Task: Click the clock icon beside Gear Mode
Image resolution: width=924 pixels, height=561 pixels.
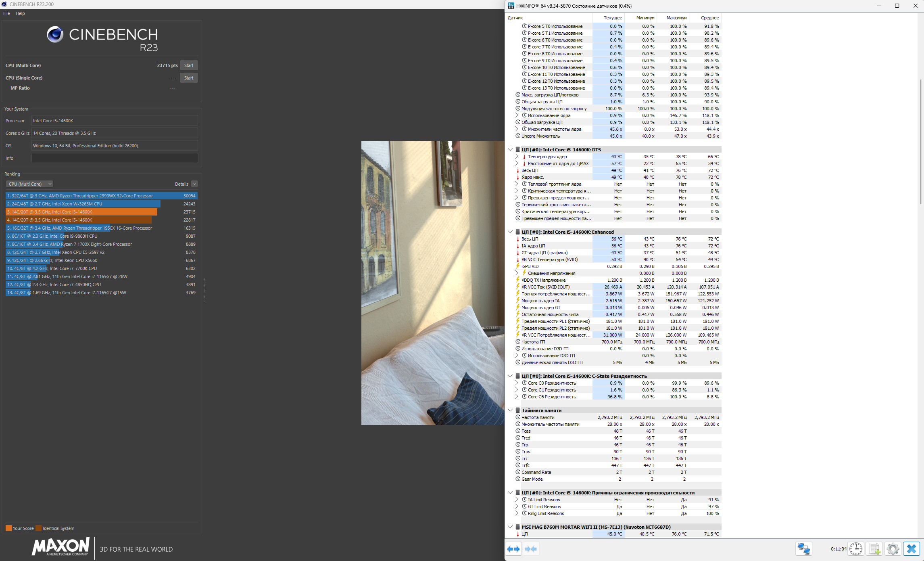Action: (x=518, y=479)
